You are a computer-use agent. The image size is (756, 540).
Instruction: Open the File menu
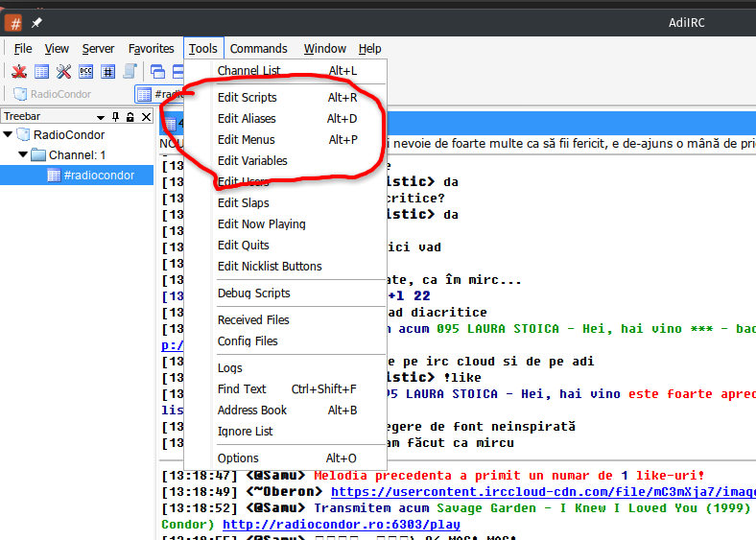point(23,49)
